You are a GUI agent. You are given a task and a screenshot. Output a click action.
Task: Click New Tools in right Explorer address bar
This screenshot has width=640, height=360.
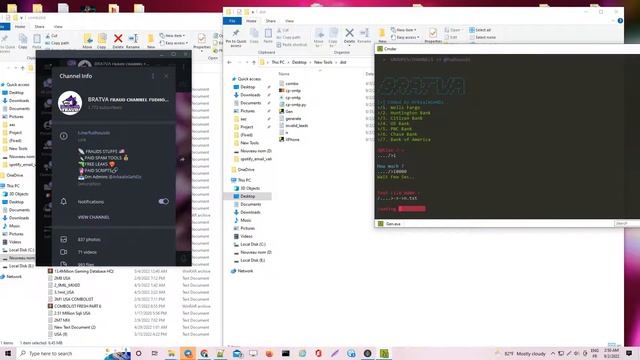click(x=323, y=62)
